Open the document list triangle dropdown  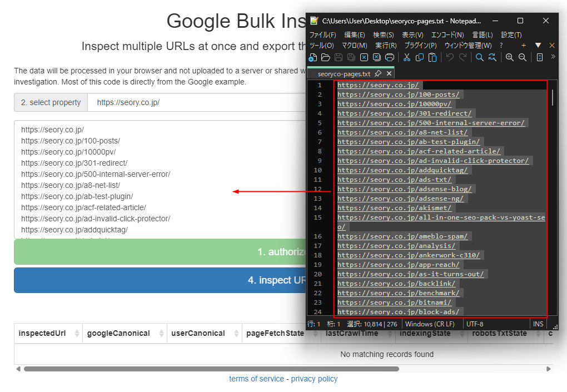click(x=538, y=46)
